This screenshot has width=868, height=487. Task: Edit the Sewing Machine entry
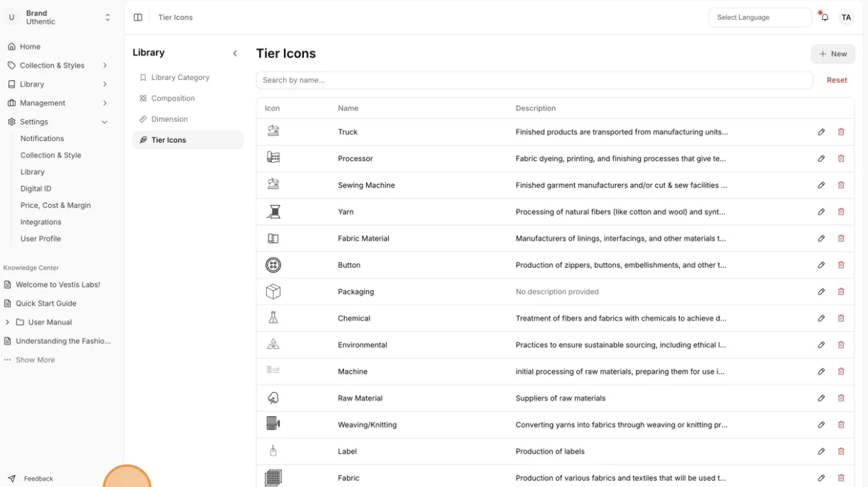821,185
